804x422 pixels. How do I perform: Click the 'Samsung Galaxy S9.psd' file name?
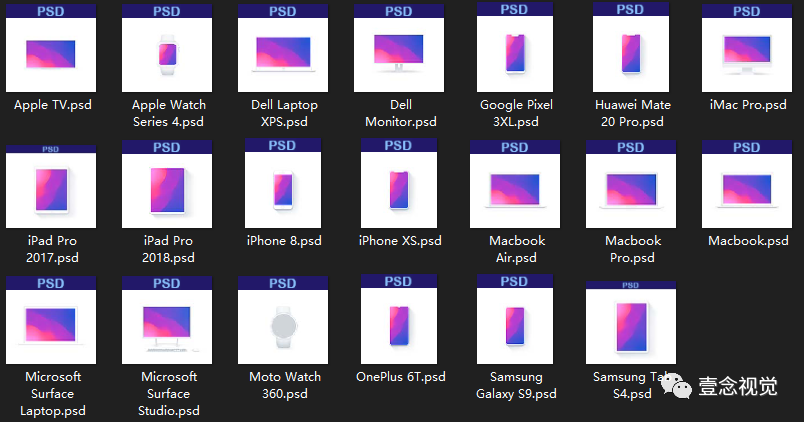pos(516,385)
